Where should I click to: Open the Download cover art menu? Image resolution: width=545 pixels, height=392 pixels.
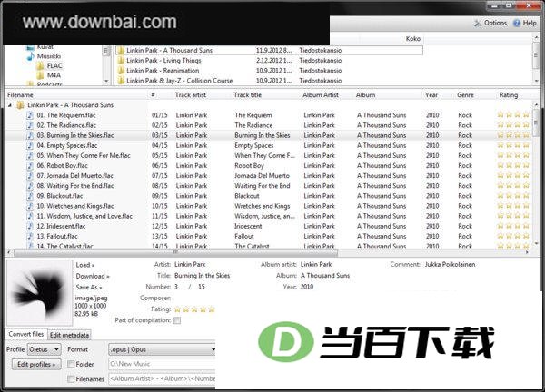point(93,276)
